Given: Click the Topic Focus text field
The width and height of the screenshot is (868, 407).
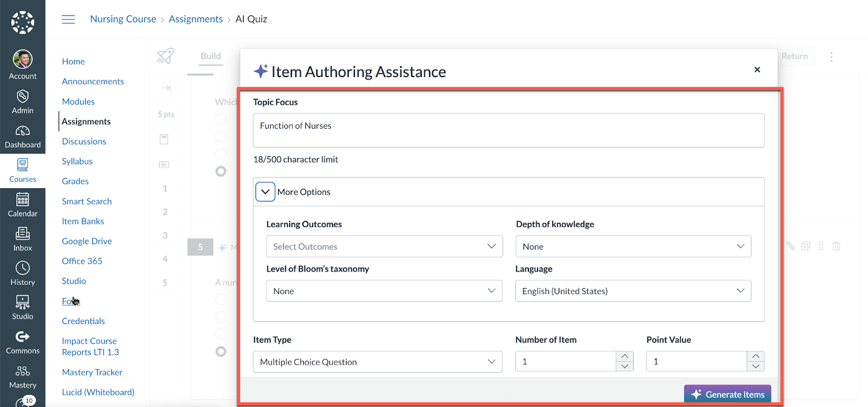Looking at the screenshot, I should [508, 130].
